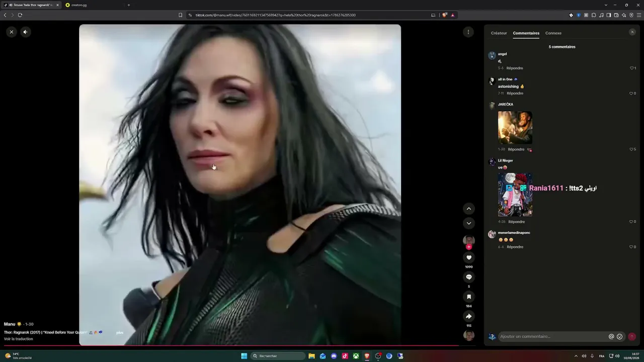This screenshot has height=362, width=644.
Task: Open the Windows Start menu
Action: [x=244, y=356]
